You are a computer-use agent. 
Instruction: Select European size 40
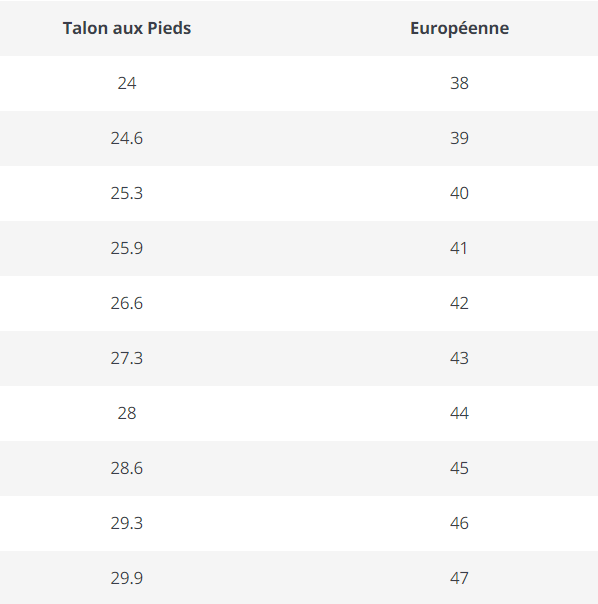click(x=459, y=193)
